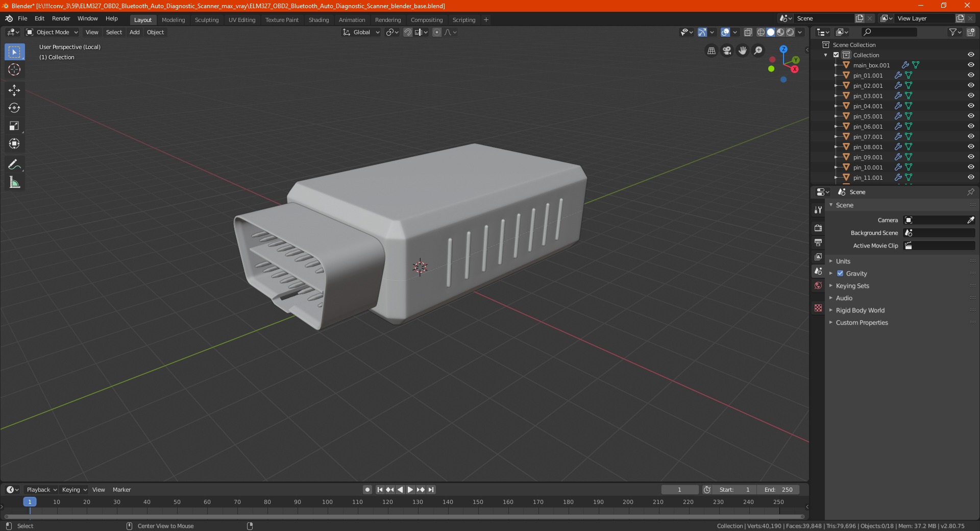Image resolution: width=980 pixels, height=531 pixels.
Task: Toggle the Gravity checkbox
Action: (x=840, y=274)
